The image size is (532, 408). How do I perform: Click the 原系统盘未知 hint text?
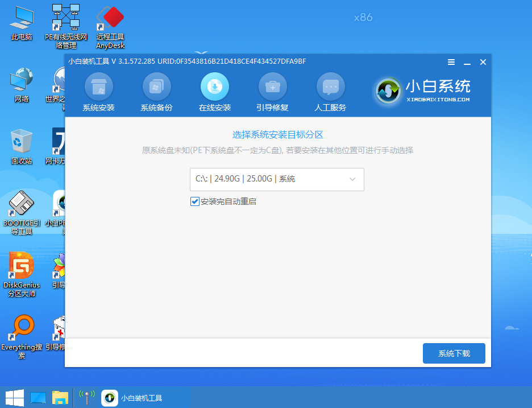point(277,150)
